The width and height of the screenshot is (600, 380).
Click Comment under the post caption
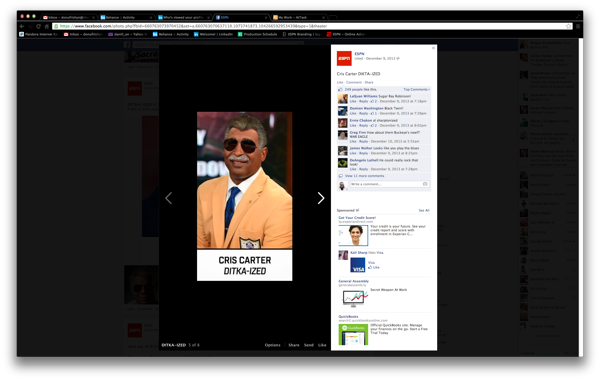354,82
